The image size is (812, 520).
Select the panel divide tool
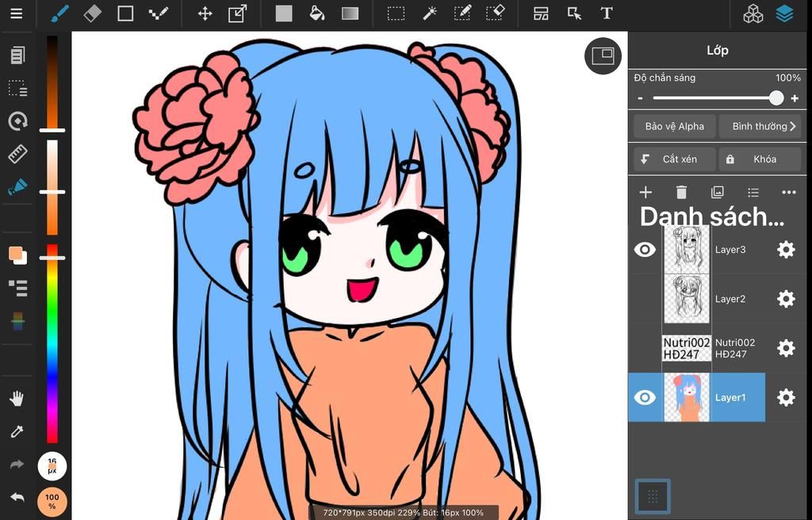pos(541,13)
